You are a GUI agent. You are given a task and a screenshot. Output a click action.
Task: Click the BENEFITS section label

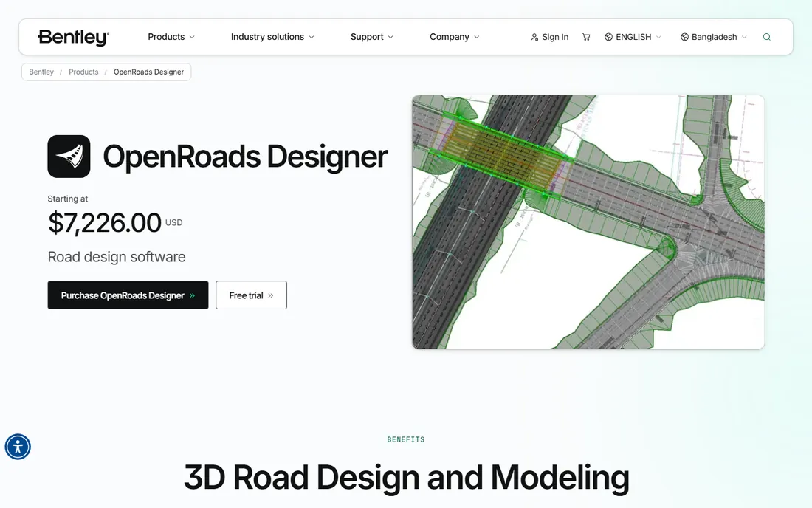(x=406, y=439)
